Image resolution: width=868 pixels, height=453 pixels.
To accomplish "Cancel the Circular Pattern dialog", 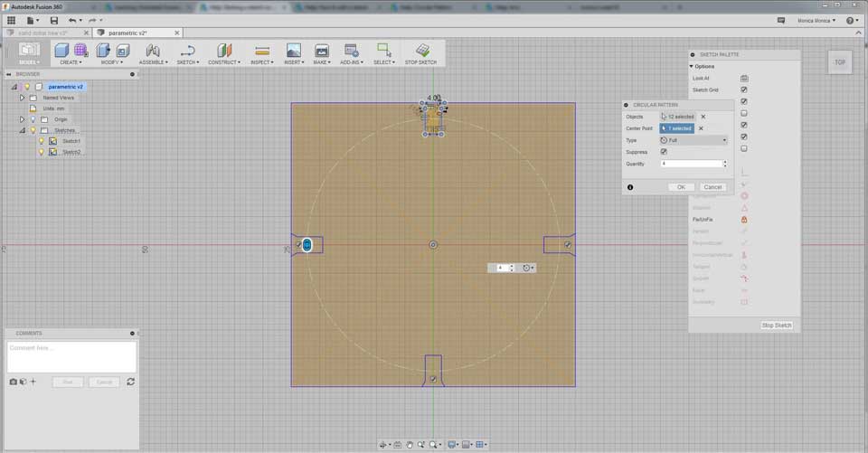I will click(713, 187).
